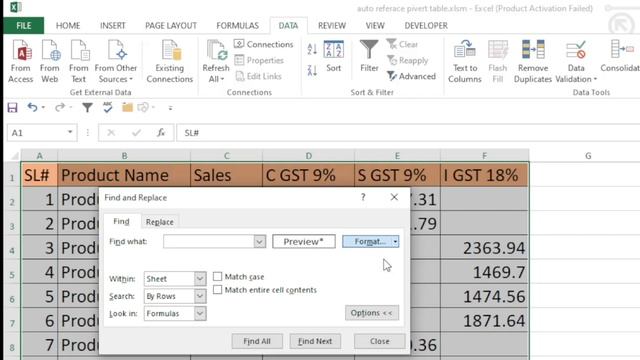Open Data Validation

[x=576, y=61]
